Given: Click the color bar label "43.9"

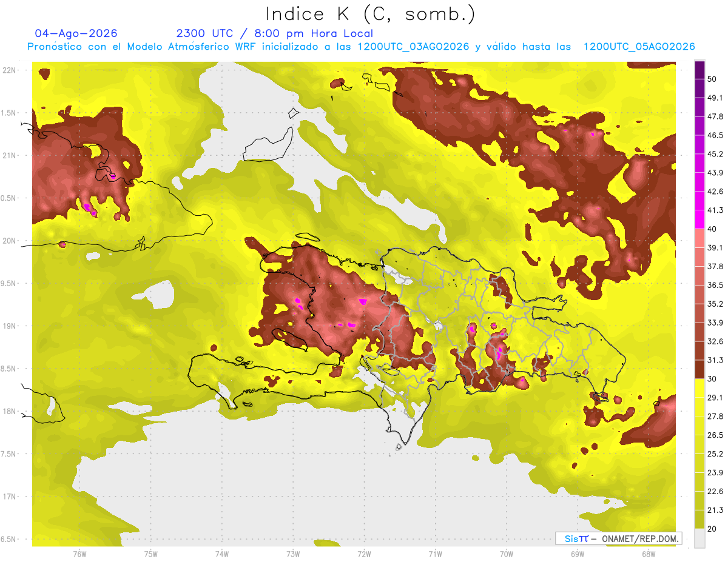Looking at the screenshot, I should (715, 173).
